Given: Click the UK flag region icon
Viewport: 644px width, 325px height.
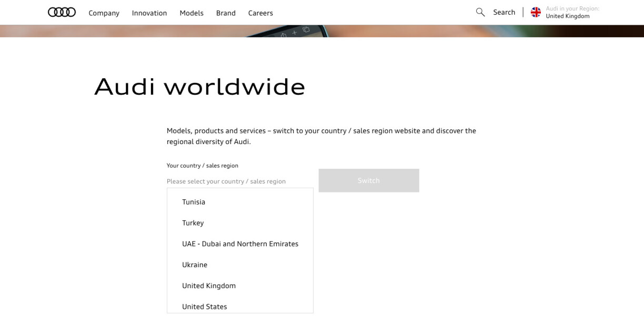Looking at the screenshot, I should pyautogui.click(x=536, y=12).
